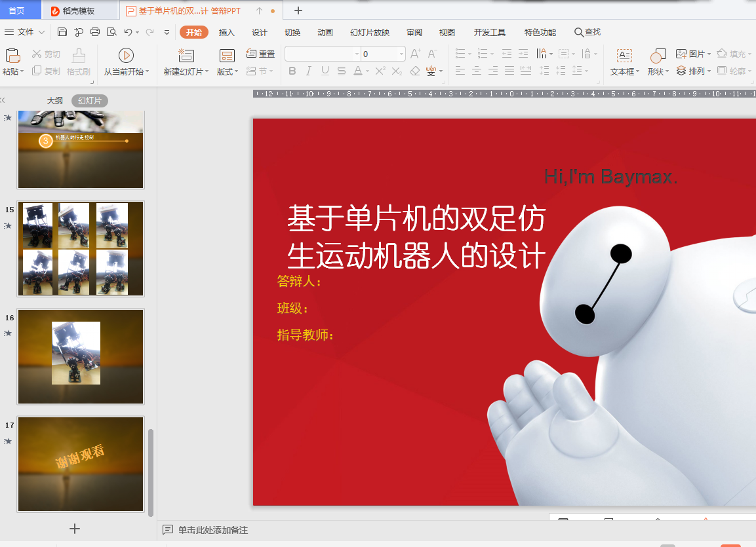756x547 pixels.
Task: Expand the undo history dropdown arrow
Action: coord(138,33)
